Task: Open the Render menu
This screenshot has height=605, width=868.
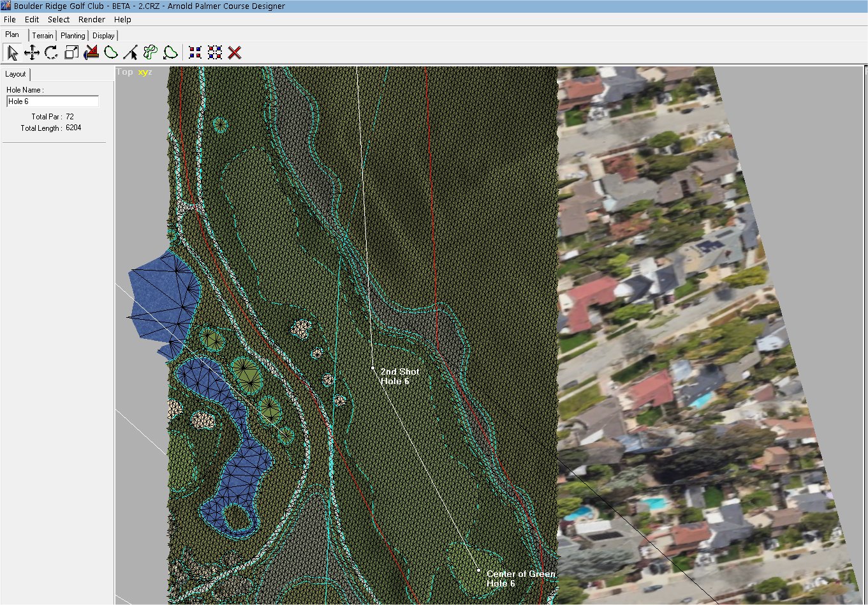Action: pyautogui.click(x=91, y=19)
